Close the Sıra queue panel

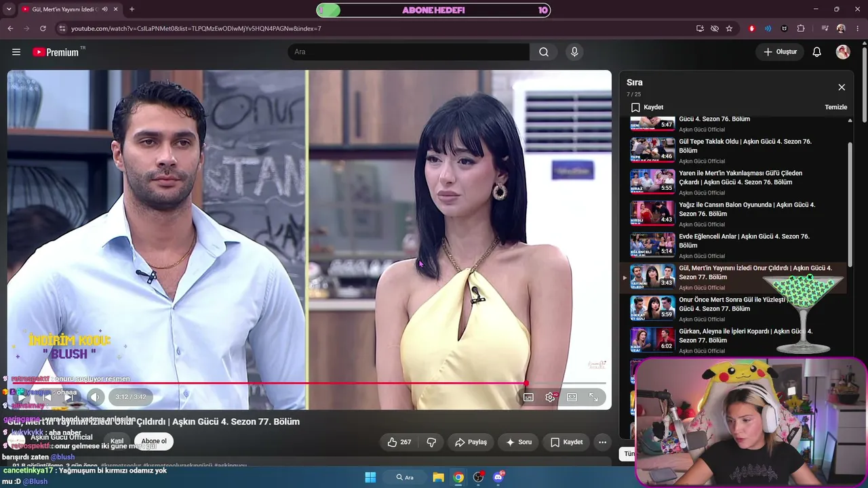pos(842,87)
